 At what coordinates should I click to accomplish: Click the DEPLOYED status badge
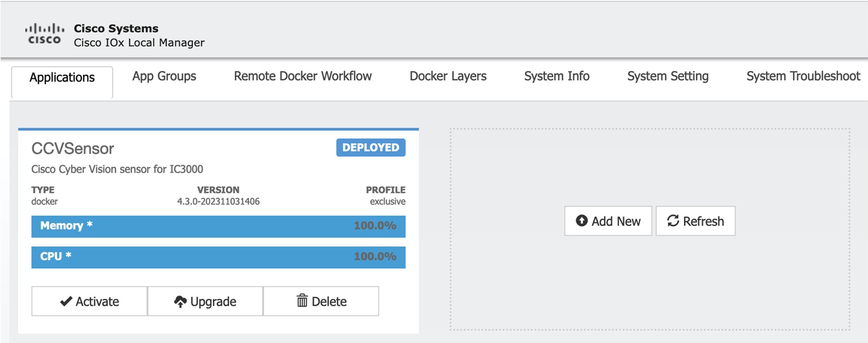point(371,148)
